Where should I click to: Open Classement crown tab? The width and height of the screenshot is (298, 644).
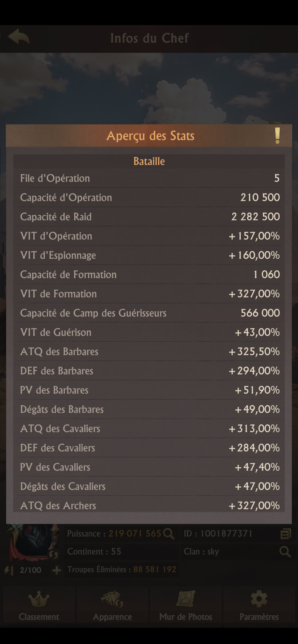pyautogui.click(x=39, y=605)
